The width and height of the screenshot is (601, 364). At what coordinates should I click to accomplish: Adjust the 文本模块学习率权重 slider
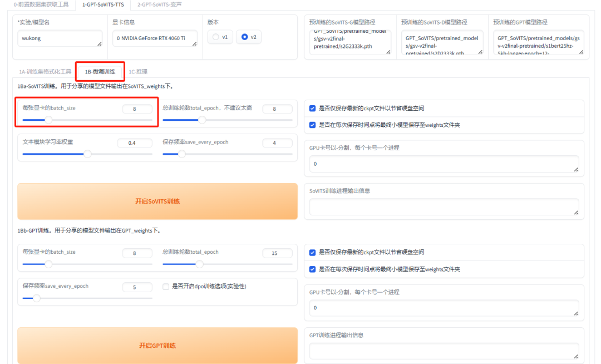(87, 154)
